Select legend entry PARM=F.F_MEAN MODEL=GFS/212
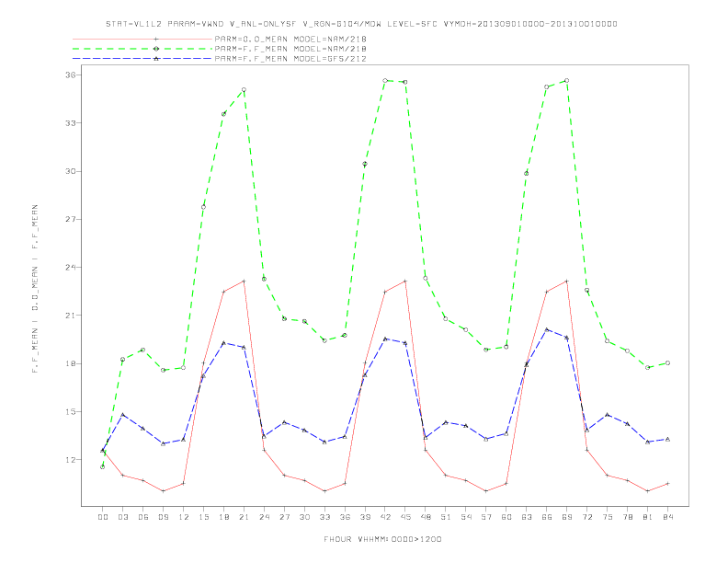 pyautogui.click(x=290, y=59)
